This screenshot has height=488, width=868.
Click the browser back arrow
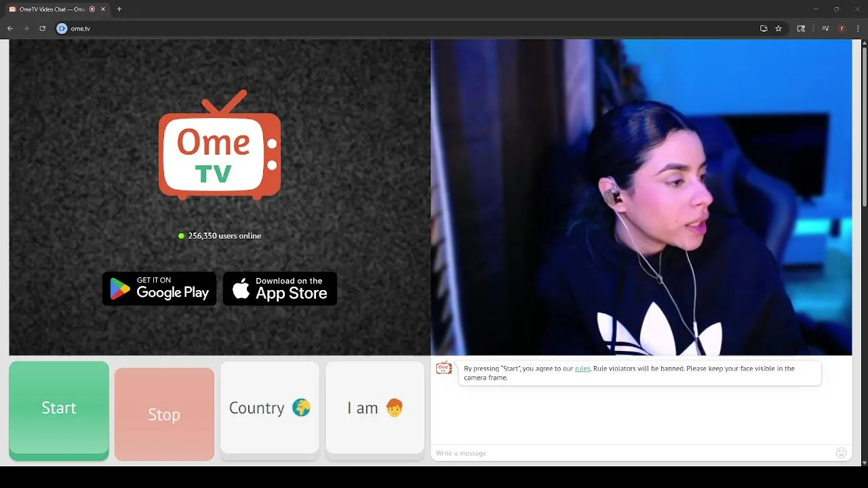[10, 28]
